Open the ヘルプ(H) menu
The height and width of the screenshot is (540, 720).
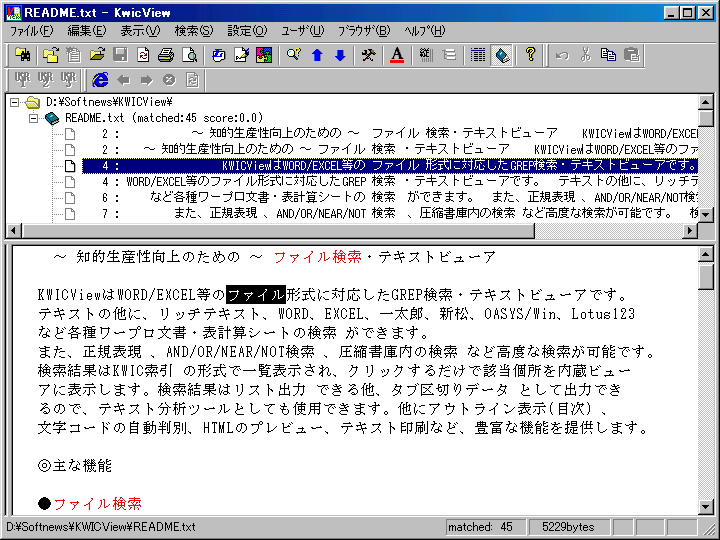(424, 31)
